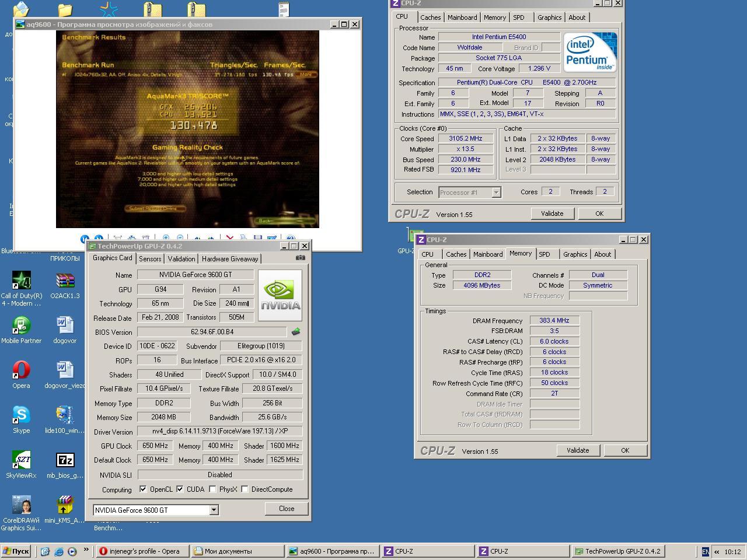Open the Processor #1 selection dropdown
The height and width of the screenshot is (560, 747).
pos(496,192)
